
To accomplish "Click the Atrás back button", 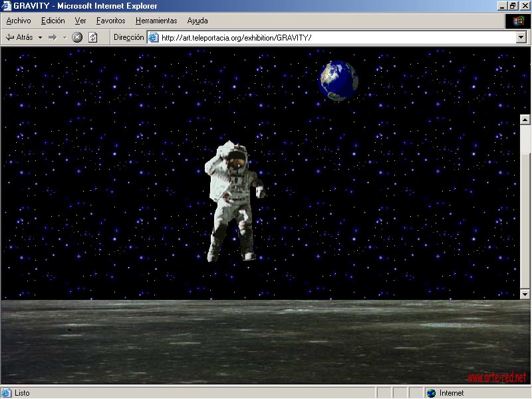I will point(19,37).
